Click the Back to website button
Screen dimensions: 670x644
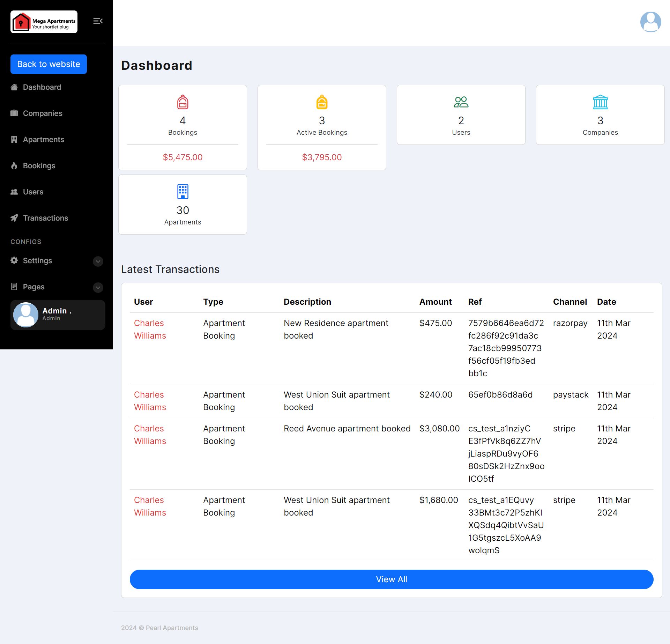pyautogui.click(x=49, y=64)
